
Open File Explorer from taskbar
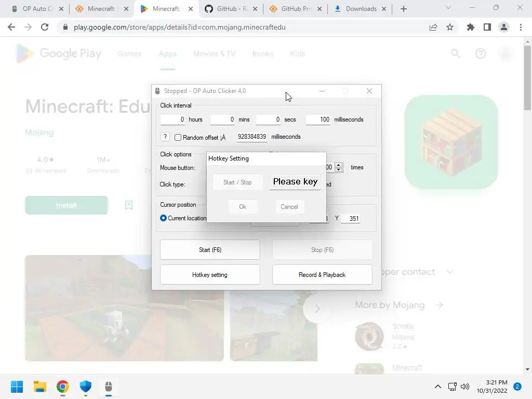point(39,387)
